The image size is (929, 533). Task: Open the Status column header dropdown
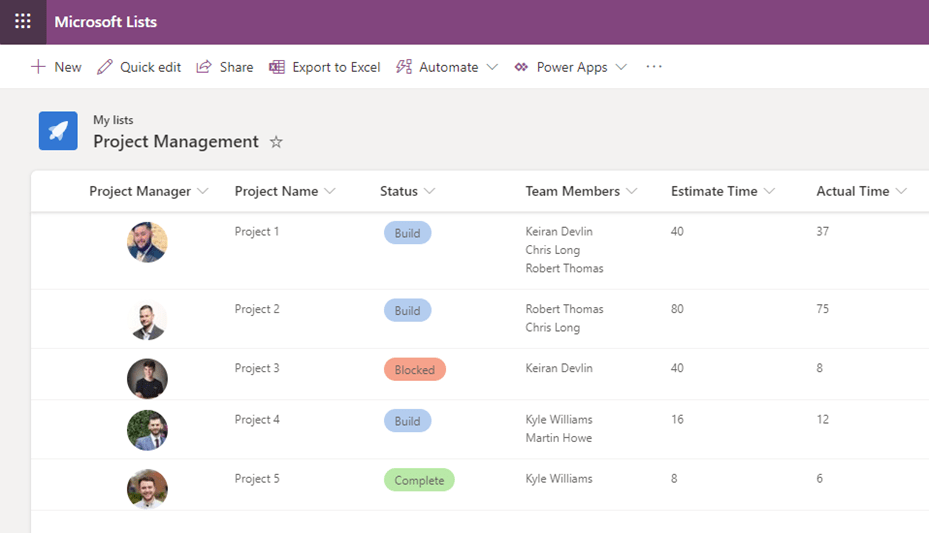click(x=429, y=191)
